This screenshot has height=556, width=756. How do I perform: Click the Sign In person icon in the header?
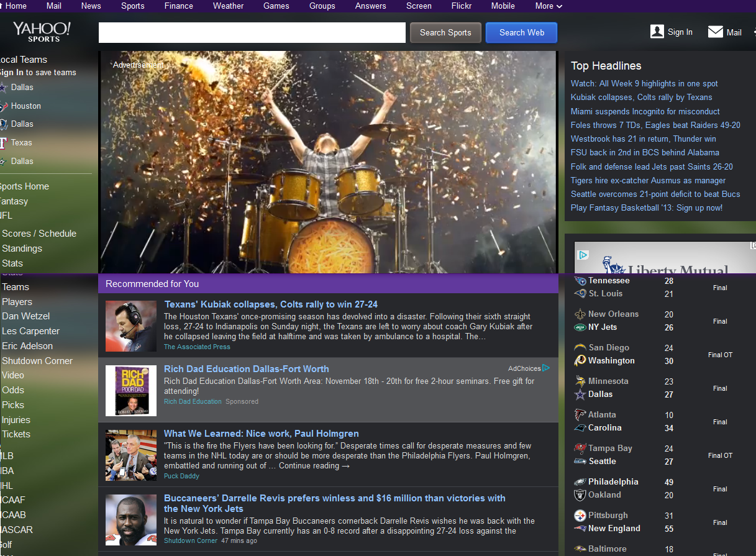point(657,32)
